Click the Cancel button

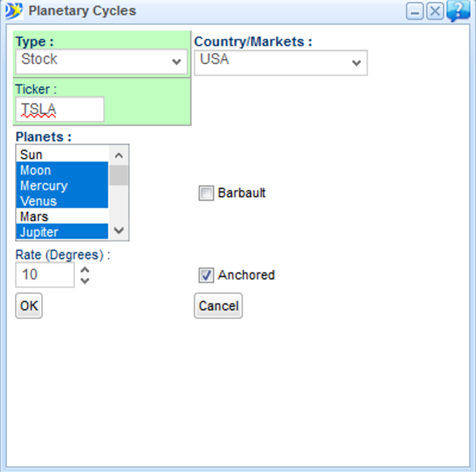218,306
